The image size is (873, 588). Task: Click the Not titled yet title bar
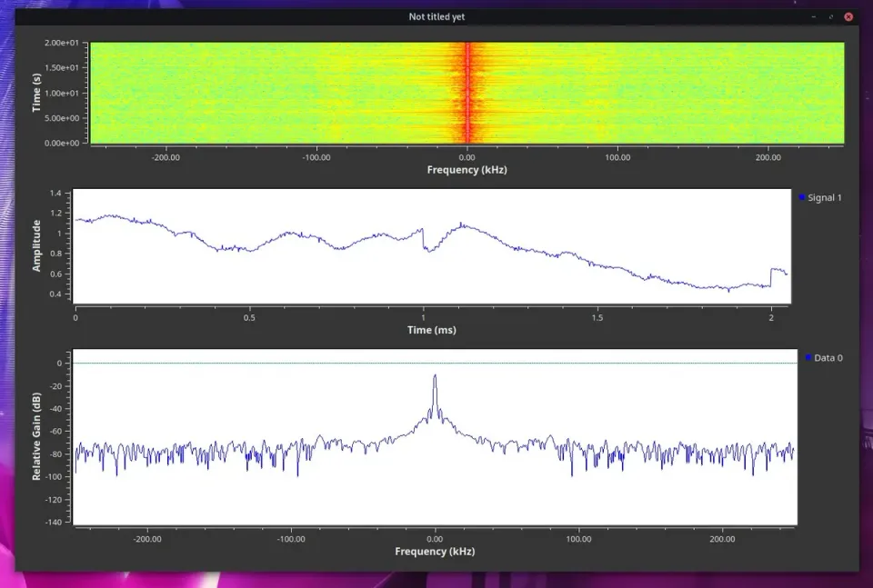pyautogui.click(x=436, y=15)
